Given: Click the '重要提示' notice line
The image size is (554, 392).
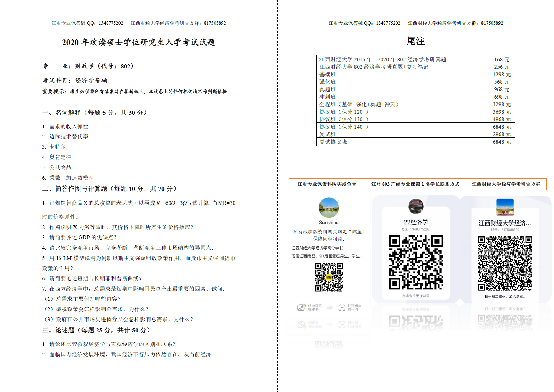Looking at the screenshot, I should [x=134, y=91].
